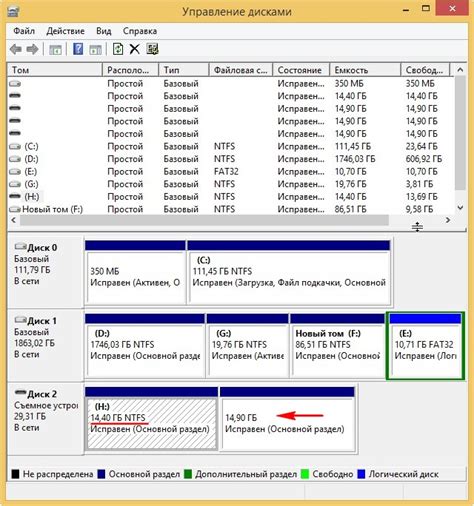The image size is (474, 506).
Task: Open the Файл menu
Action: tap(24, 31)
